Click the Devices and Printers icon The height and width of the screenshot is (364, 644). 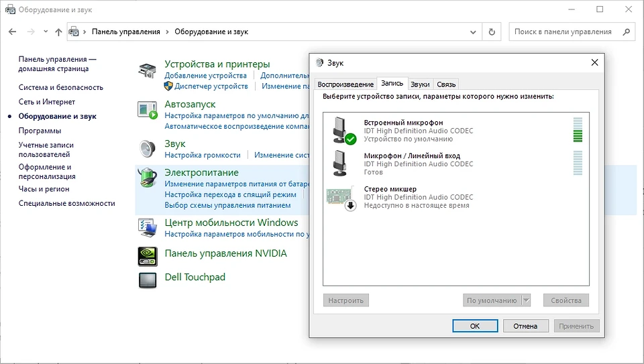[x=148, y=70]
